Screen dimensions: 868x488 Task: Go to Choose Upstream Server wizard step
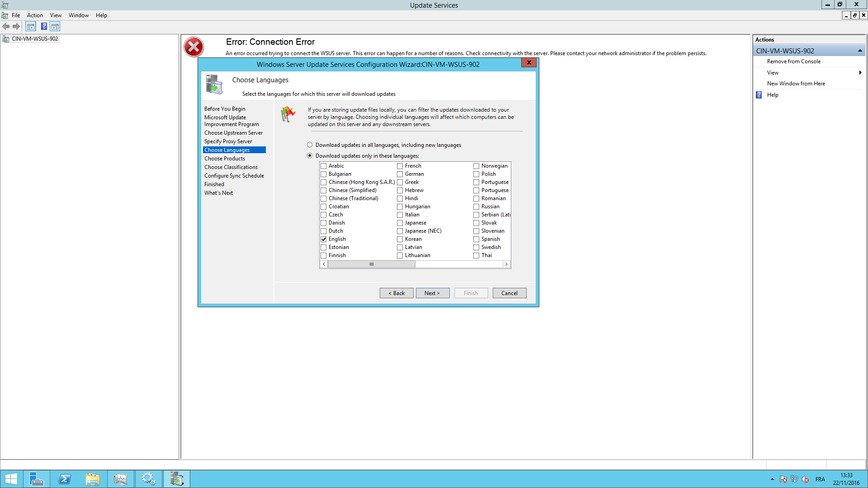click(233, 133)
